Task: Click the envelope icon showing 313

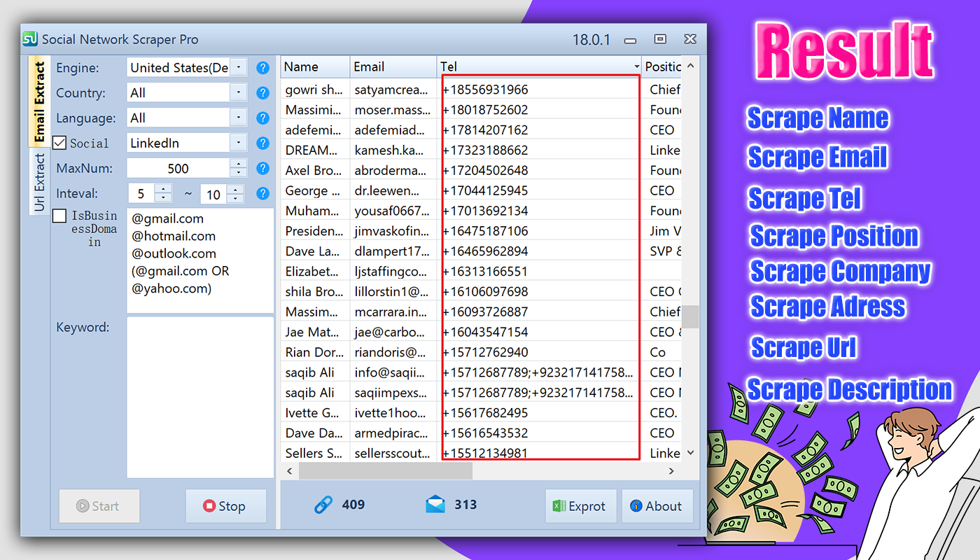Action: coord(436,503)
